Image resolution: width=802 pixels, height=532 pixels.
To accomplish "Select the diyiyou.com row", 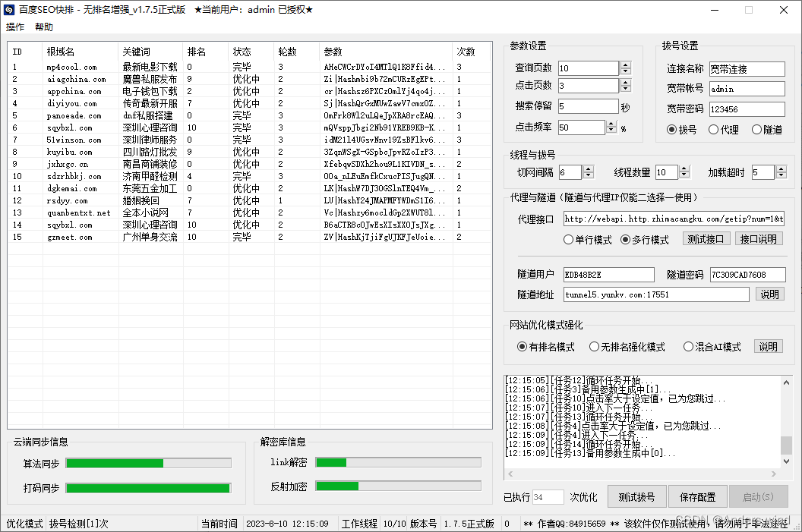I will pos(249,104).
